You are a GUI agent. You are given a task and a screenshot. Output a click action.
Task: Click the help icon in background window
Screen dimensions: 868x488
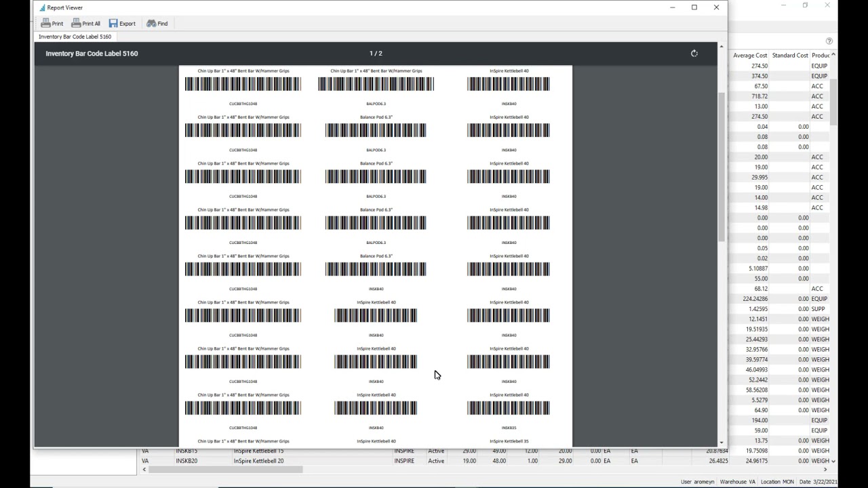click(x=829, y=41)
